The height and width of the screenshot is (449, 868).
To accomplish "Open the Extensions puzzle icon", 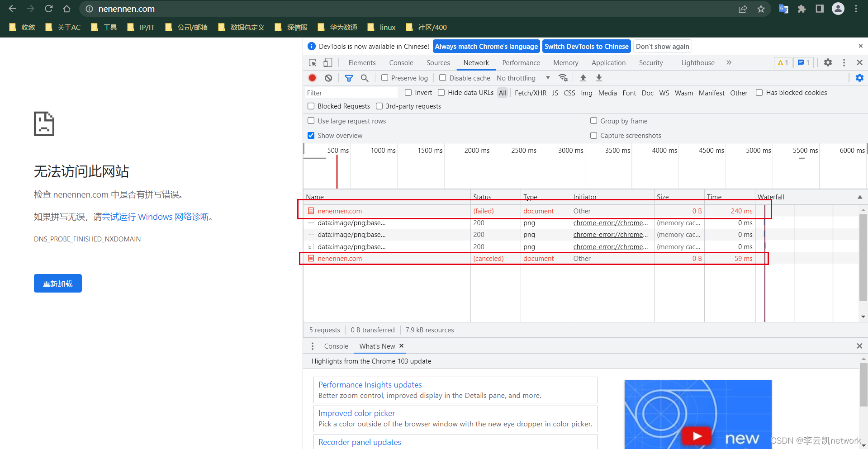I will click(802, 9).
